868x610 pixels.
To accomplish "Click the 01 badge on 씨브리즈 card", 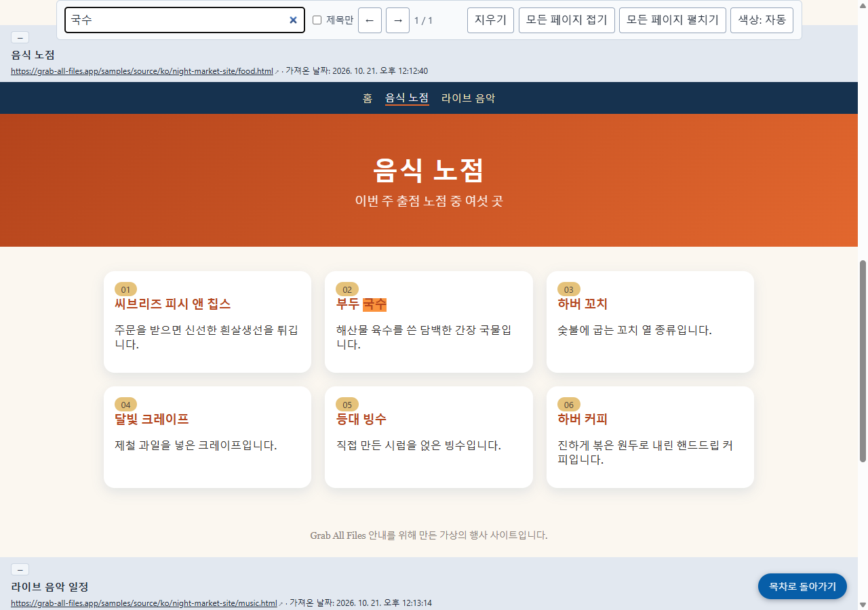I will pyautogui.click(x=125, y=289).
